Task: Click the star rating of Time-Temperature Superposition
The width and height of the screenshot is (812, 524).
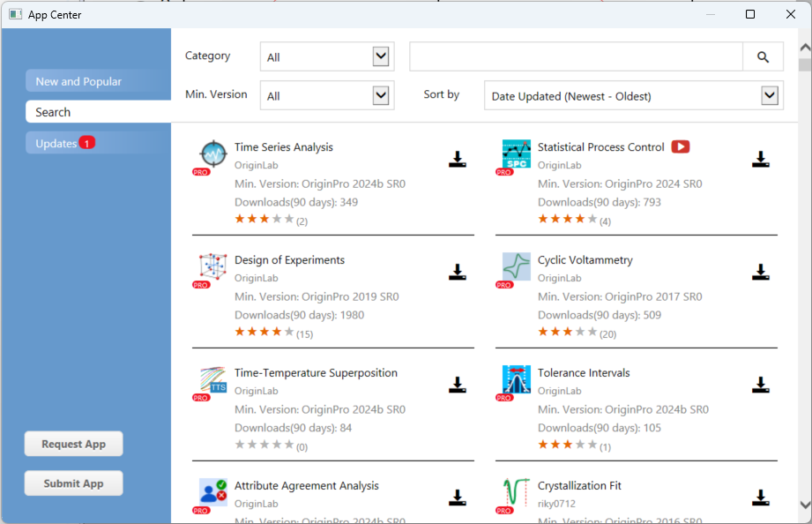Action: [x=264, y=445]
